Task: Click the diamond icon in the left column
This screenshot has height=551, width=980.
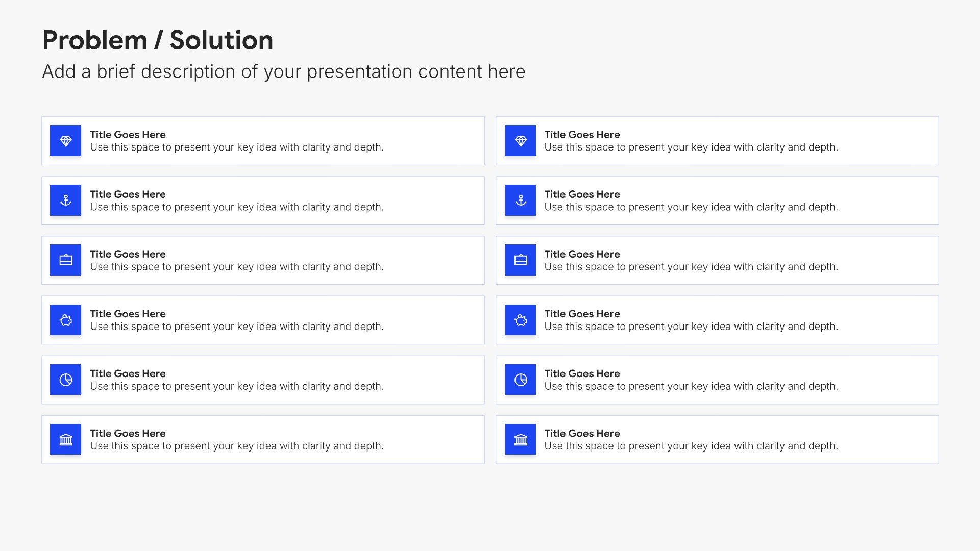Action: tap(65, 141)
